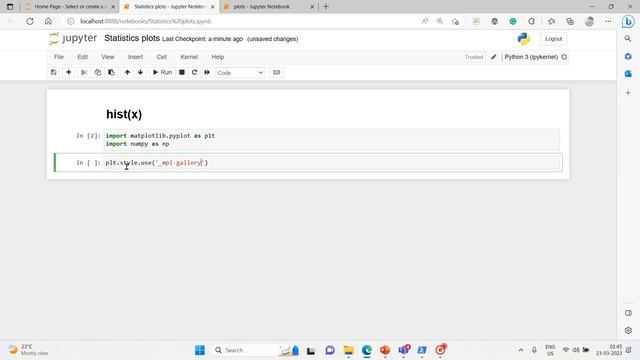Restart the kernel with the circular arrow icon
This screenshot has width=640, height=360.
pos(194,72)
